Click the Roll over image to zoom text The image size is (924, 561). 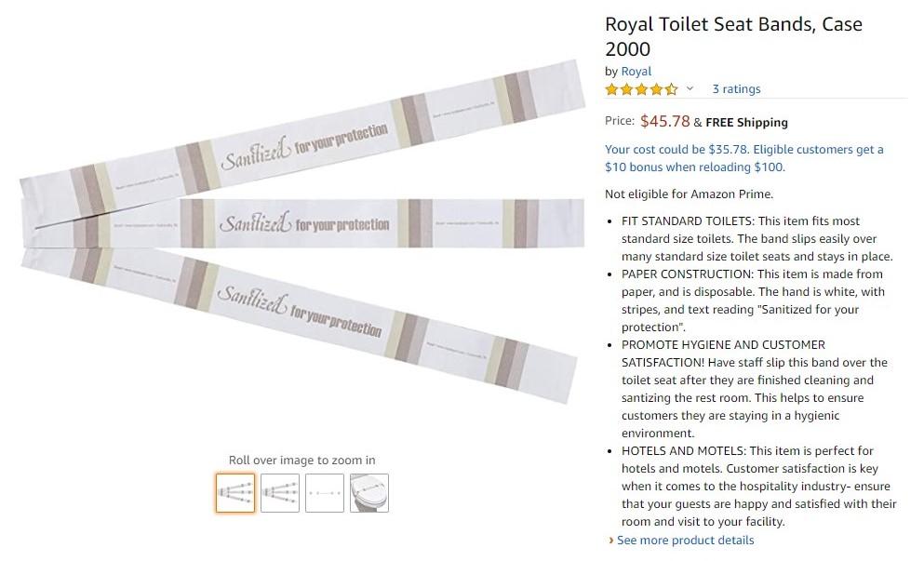point(302,460)
